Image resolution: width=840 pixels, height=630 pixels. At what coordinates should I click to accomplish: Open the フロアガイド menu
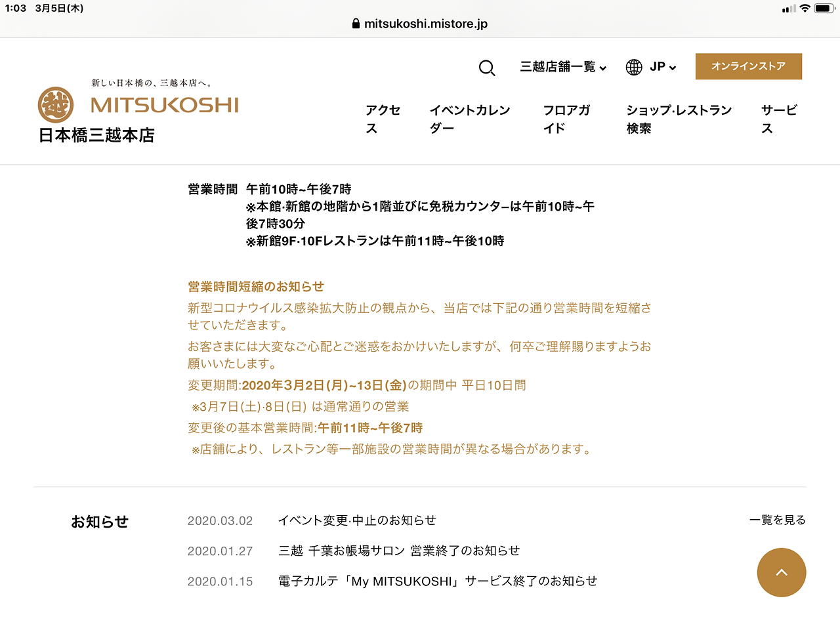[x=567, y=119]
